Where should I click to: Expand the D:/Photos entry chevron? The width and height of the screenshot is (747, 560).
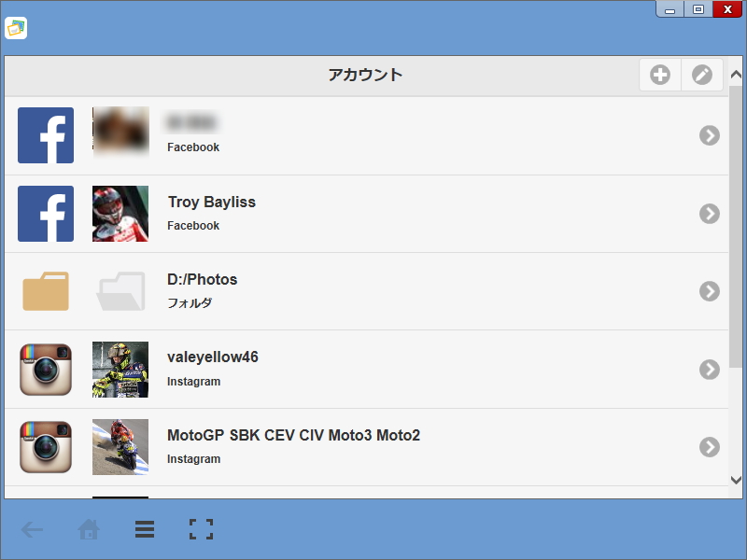click(x=708, y=291)
